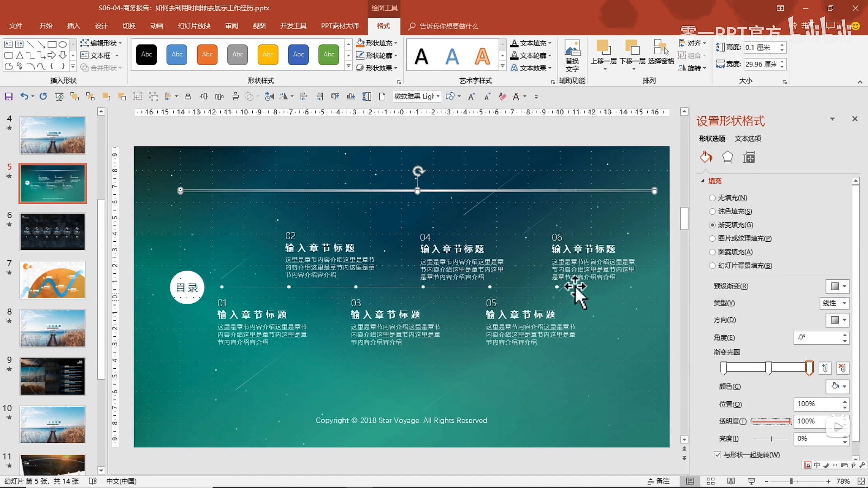
Task: Start slideshow from beginning toolbar icon
Action: [59, 97]
